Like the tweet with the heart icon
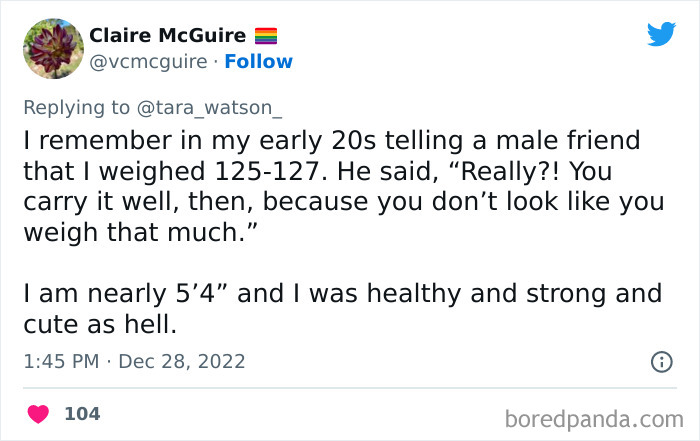Image resolution: width=700 pixels, height=441 pixels. [38, 413]
